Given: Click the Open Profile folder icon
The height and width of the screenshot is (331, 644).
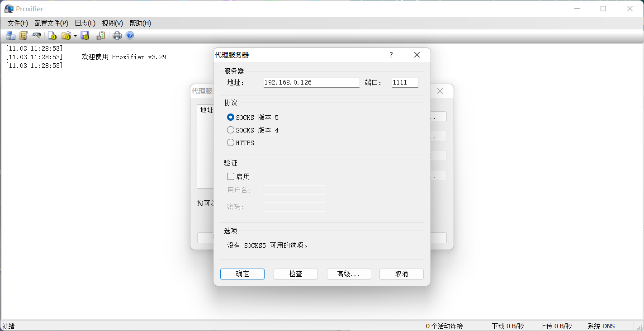Looking at the screenshot, I should (x=66, y=36).
